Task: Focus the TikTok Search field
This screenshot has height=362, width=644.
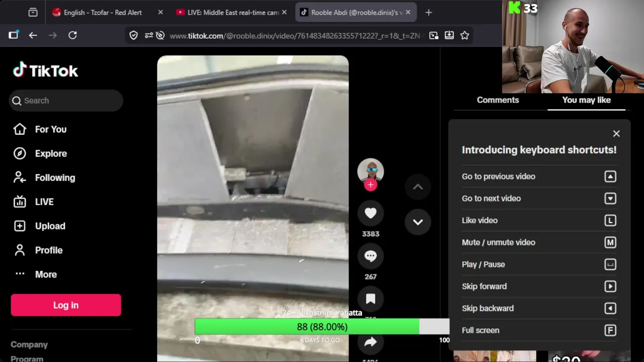Action: click(x=66, y=101)
